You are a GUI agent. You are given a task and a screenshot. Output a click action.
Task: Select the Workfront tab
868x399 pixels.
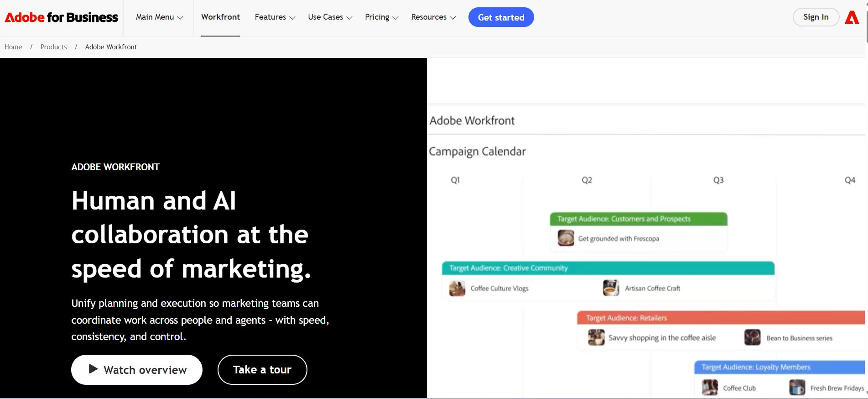coord(220,17)
